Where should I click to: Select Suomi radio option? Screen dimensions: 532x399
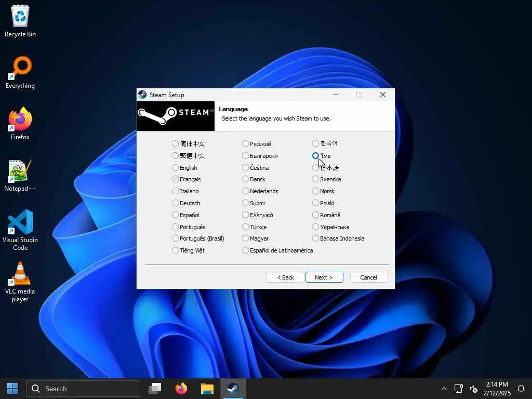click(x=245, y=203)
